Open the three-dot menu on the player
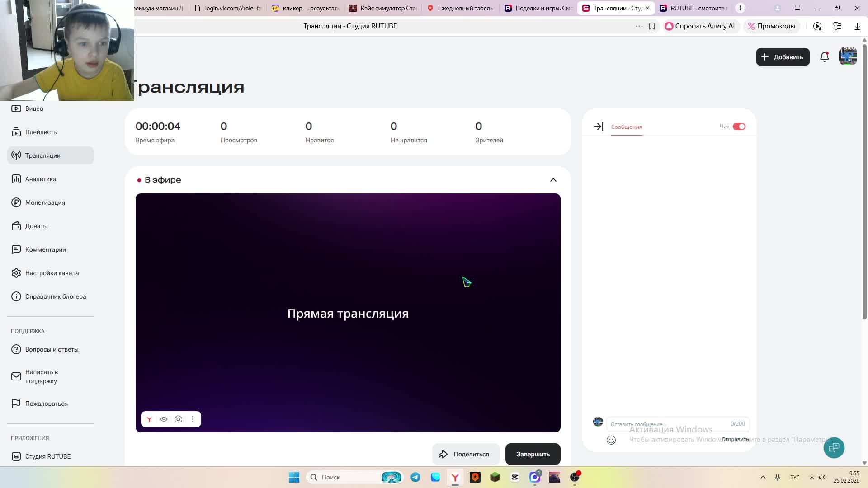This screenshot has height=488, width=868. click(193, 419)
